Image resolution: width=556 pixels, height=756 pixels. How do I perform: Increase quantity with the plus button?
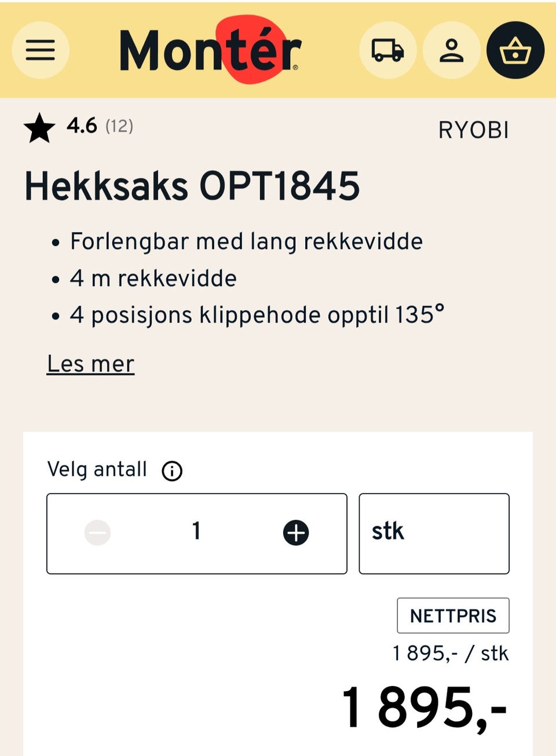[x=295, y=533]
